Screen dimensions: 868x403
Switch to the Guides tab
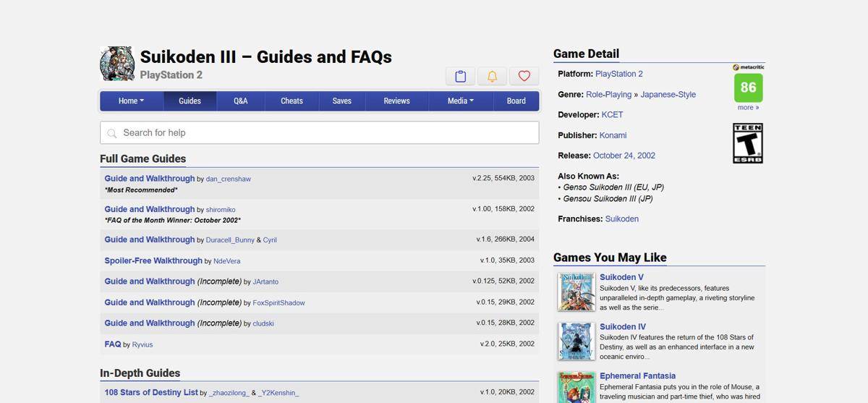[190, 101]
